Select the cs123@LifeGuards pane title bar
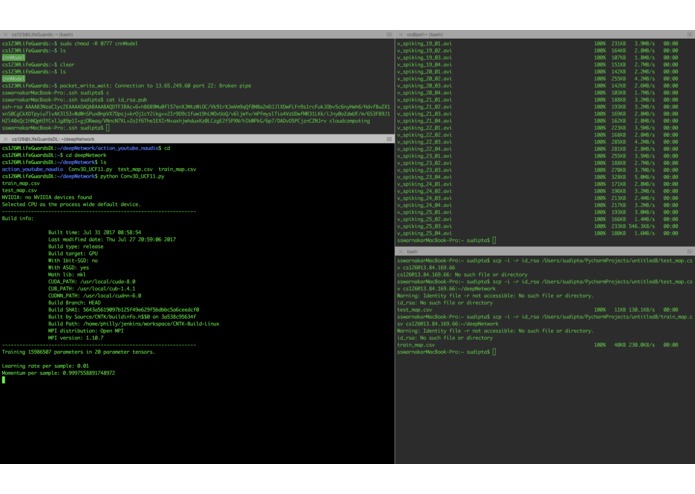This screenshot has height=494, width=695. coord(197,35)
